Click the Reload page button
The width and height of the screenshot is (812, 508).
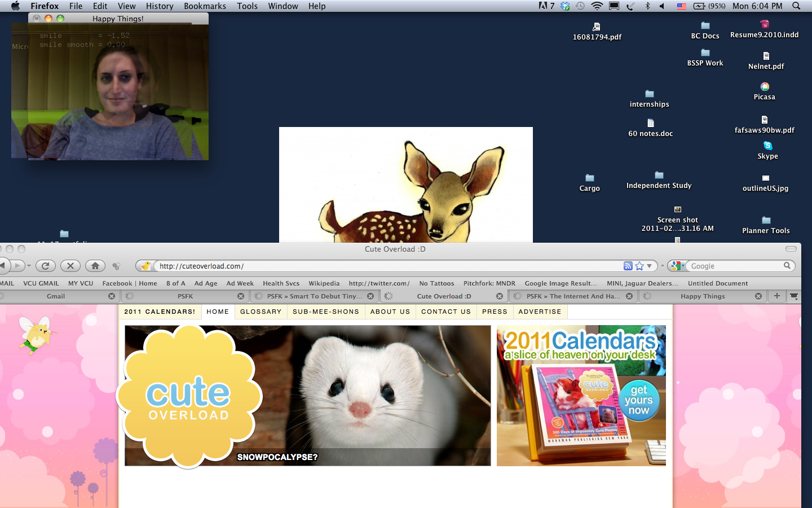coord(45,266)
